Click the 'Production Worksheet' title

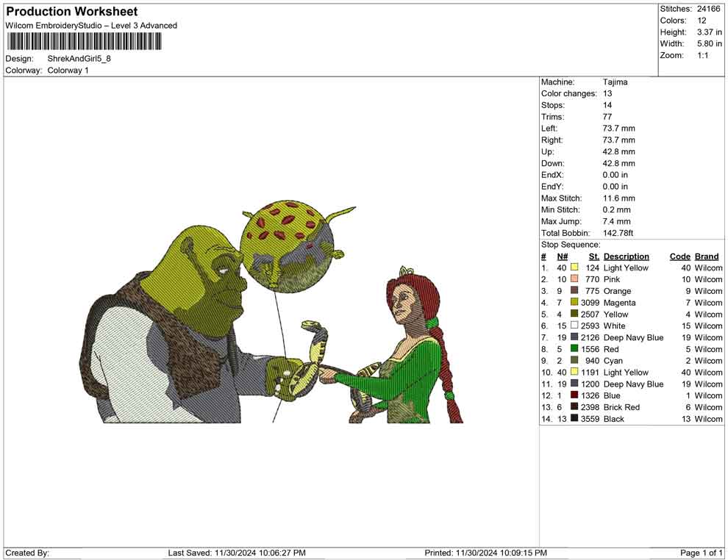(x=72, y=12)
